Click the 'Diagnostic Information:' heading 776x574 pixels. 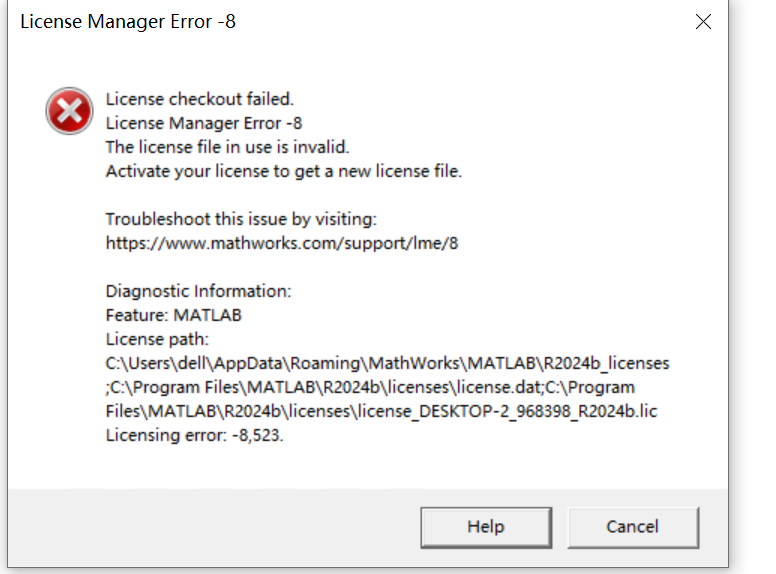click(x=198, y=291)
